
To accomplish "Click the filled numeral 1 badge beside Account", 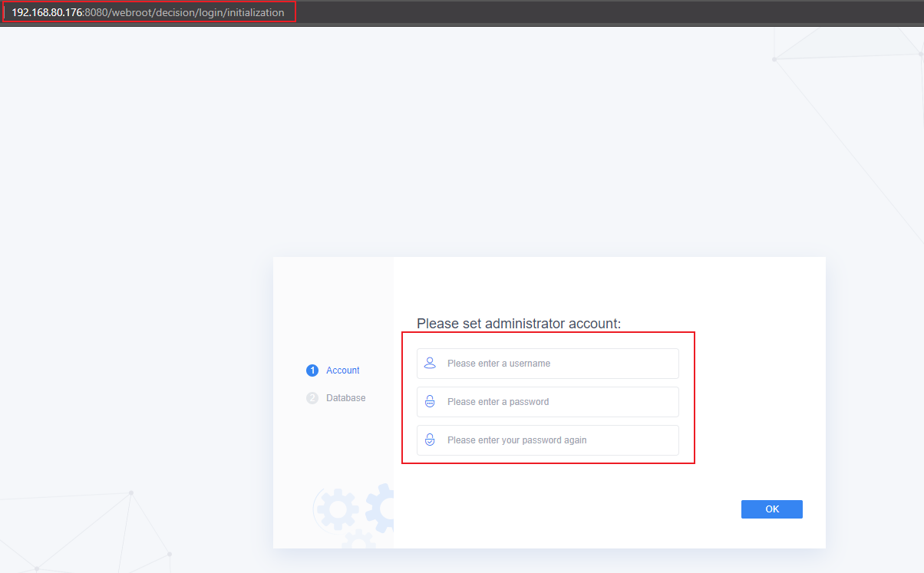I will (312, 370).
